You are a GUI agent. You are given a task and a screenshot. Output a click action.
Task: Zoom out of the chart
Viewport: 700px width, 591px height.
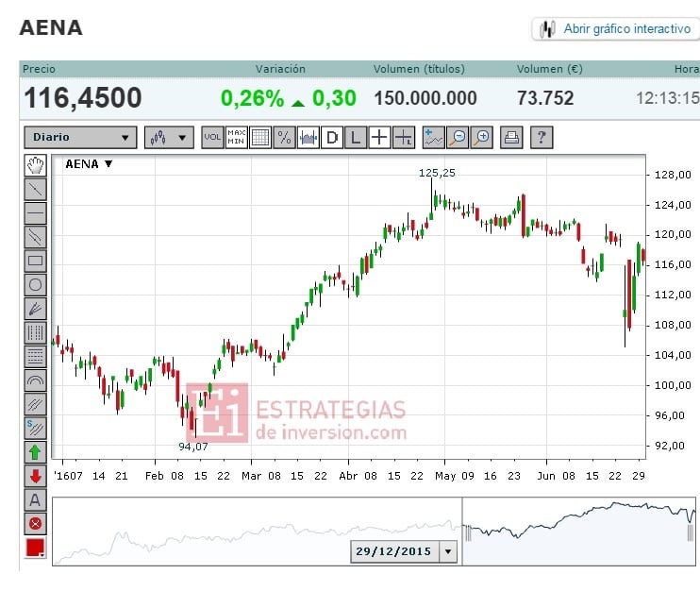(x=458, y=137)
